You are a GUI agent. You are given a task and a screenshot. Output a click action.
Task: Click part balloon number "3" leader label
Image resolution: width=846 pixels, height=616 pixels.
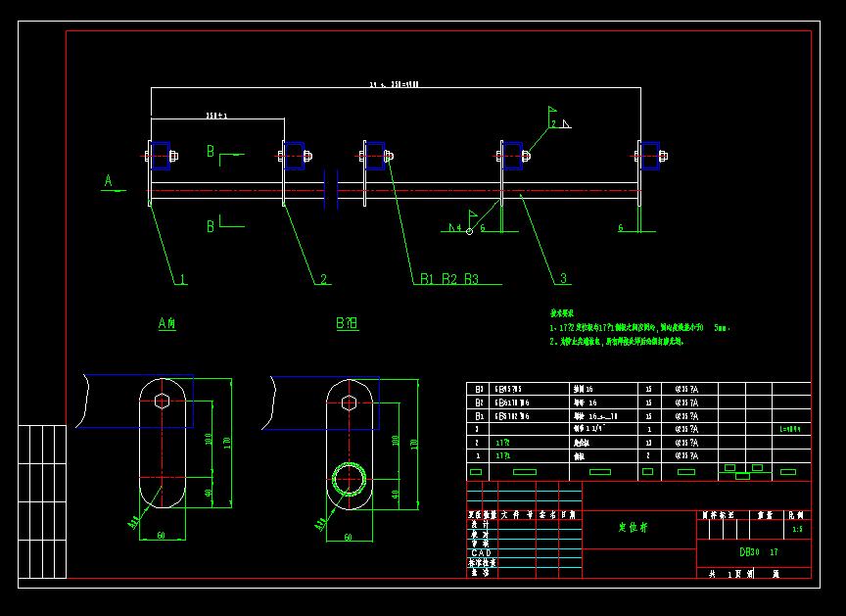coord(563,278)
